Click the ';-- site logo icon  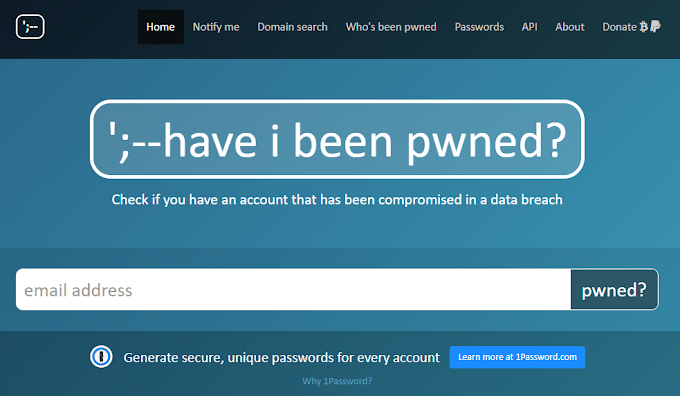30,27
